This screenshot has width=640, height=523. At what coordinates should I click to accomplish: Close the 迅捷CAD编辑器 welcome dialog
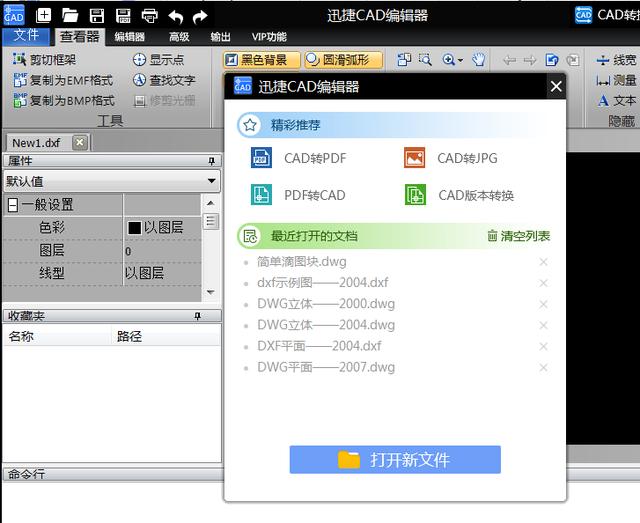pyautogui.click(x=556, y=87)
